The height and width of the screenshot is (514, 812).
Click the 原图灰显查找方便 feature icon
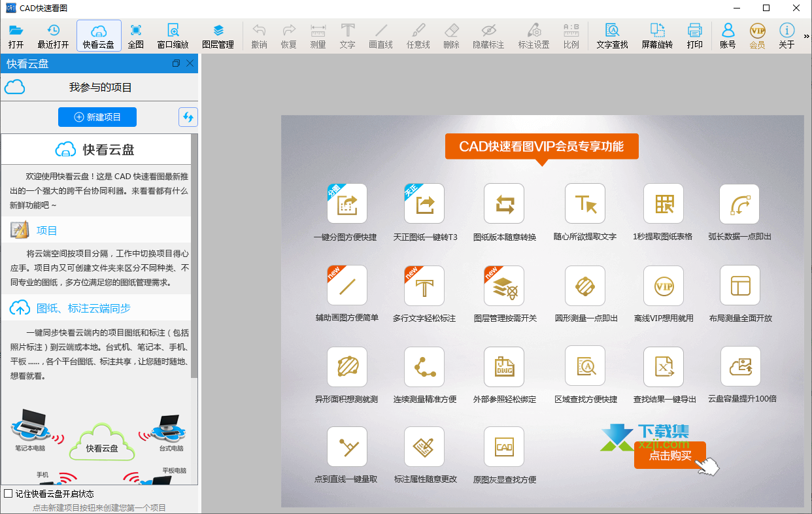[504, 447]
